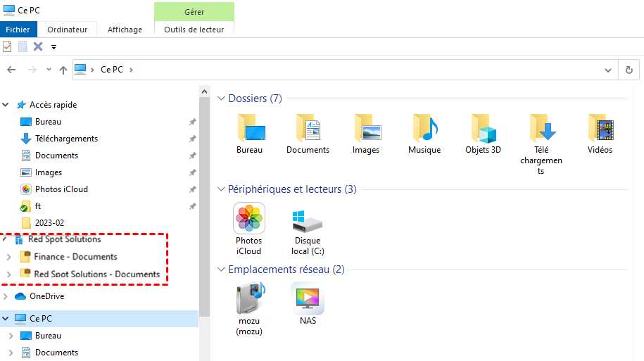
Task: Open the Téléchargements folder icon in Dossiers
Action: [541, 144]
